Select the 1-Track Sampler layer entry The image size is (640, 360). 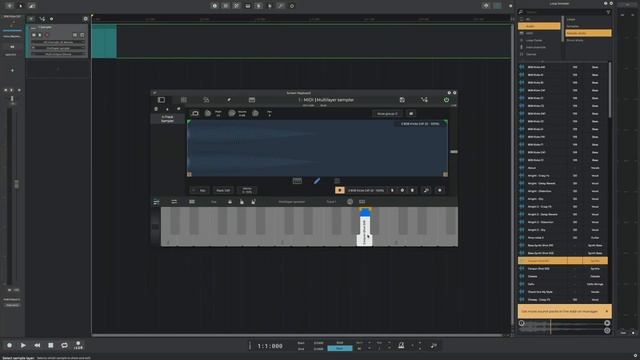tap(167, 119)
